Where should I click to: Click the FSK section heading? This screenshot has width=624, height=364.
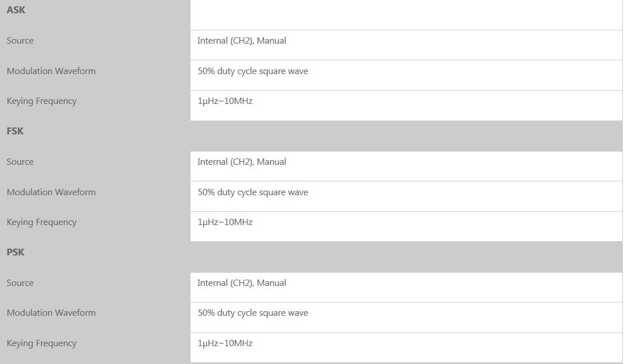(x=15, y=131)
